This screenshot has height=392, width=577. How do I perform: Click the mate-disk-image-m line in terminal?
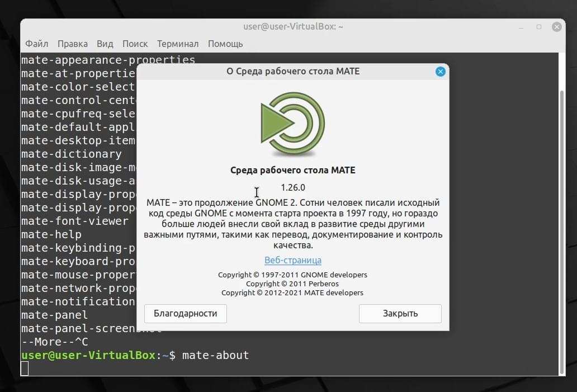coord(78,167)
